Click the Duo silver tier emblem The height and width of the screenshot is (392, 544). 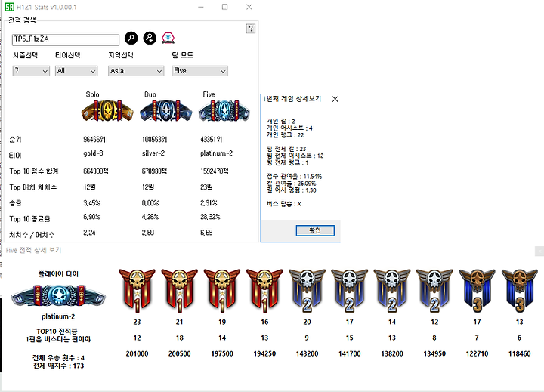[165, 111]
